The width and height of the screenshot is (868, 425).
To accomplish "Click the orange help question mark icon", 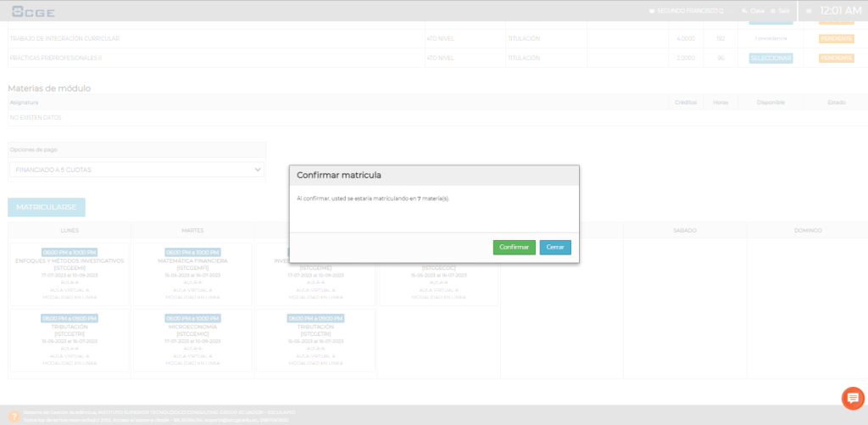I will coord(14,417).
